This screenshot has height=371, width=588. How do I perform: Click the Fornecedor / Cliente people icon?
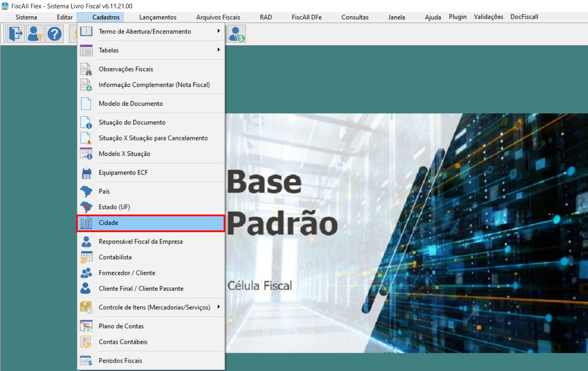pyautogui.click(x=86, y=273)
